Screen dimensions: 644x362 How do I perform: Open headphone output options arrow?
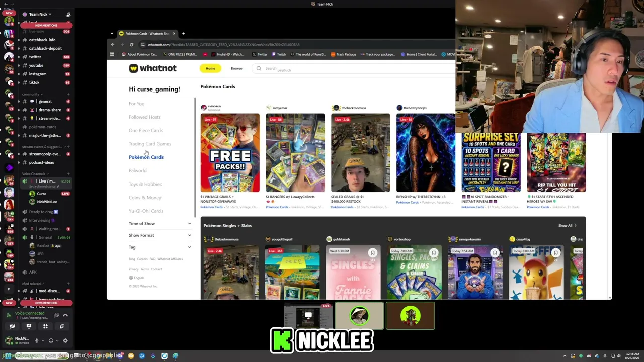point(56,340)
